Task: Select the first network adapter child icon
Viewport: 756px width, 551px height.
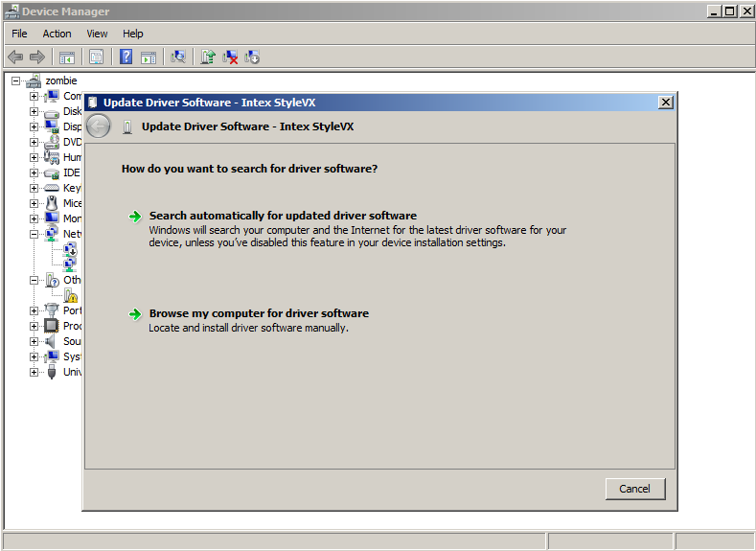Action: [x=70, y=249]
